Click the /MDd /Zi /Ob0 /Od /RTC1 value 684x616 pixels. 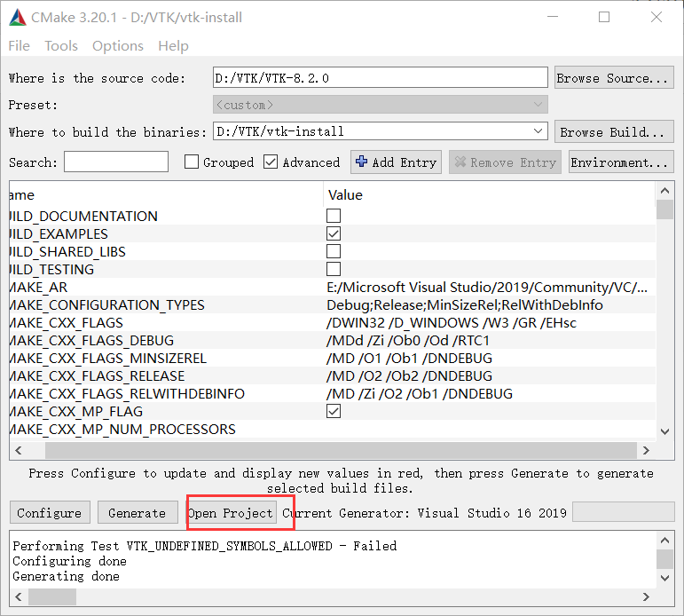point(408,341)
